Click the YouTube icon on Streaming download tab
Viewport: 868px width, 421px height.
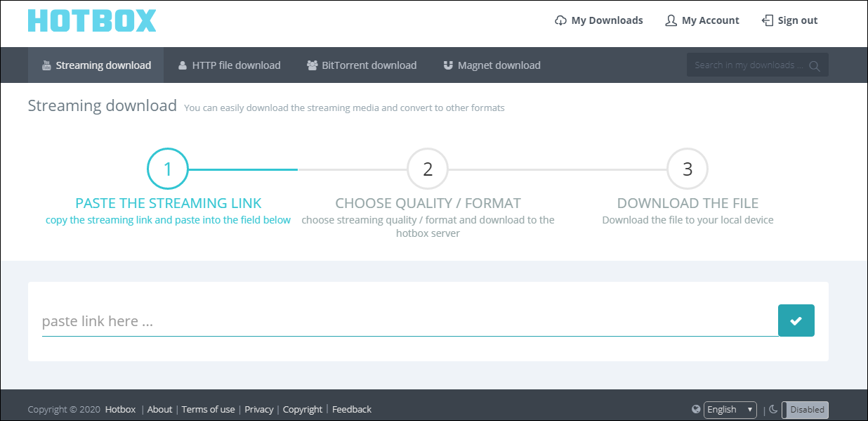point(46,65)
